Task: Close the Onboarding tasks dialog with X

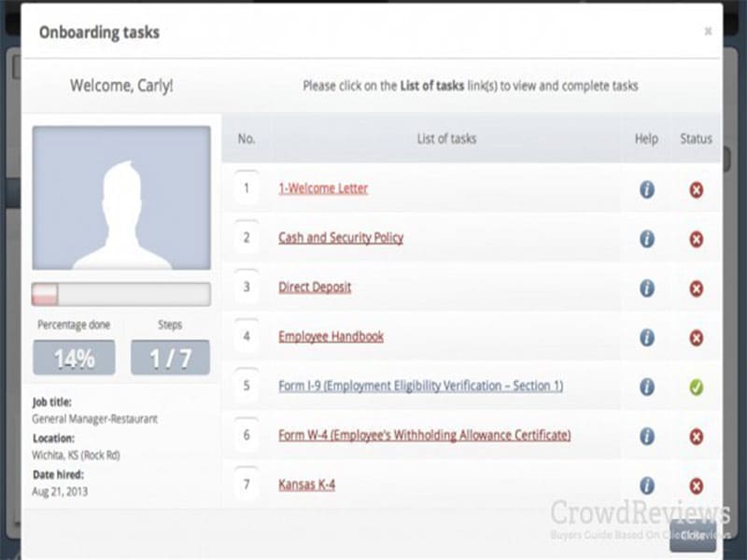Action: 708,32
